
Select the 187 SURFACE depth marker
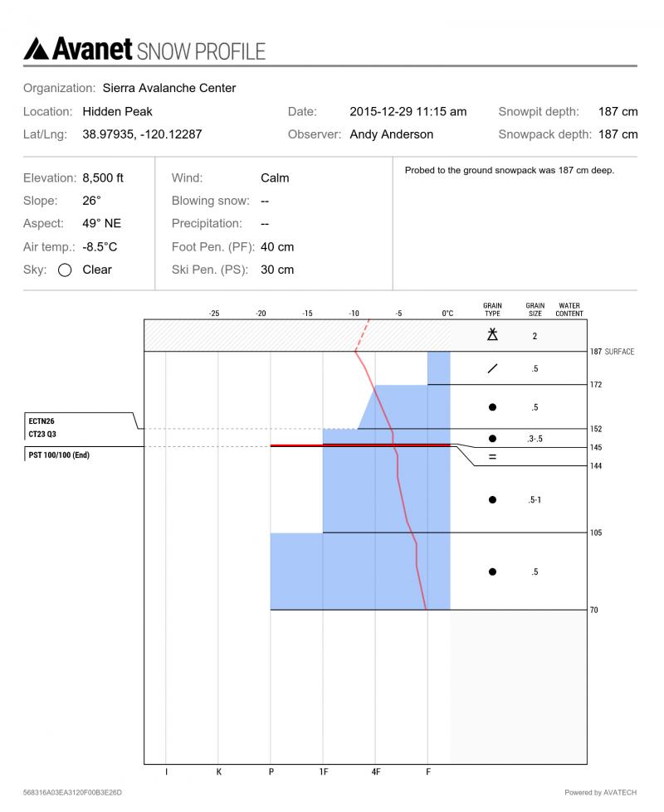(613, 352)
